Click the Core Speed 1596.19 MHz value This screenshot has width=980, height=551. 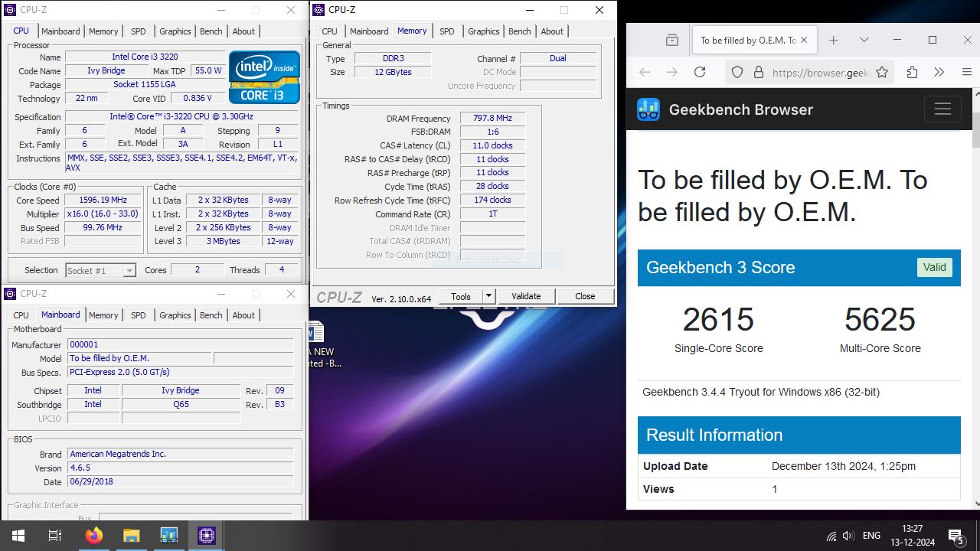pos(103,201)
